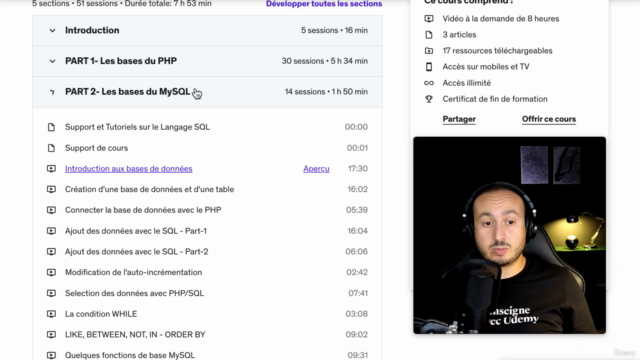Screen dimensions: 640x360
Task: Select Ajout des données avec le SQL - Part-1
Action: click(136, 231)
